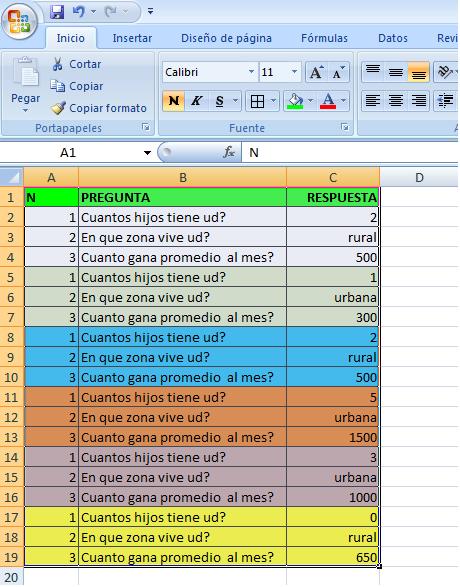Screen dimensions: 460x587
Task: Select column D header
Action: [x=419, y=177]
